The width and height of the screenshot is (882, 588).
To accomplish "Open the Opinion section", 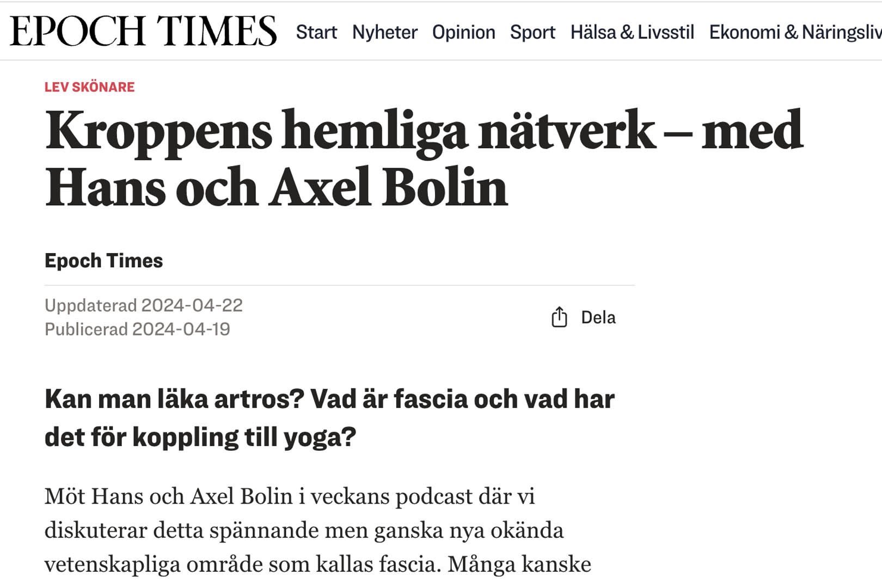I will coord(463,32).
